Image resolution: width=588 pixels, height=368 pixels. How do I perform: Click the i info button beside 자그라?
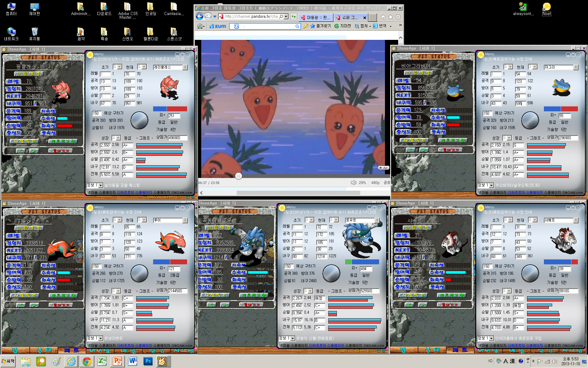576,67
